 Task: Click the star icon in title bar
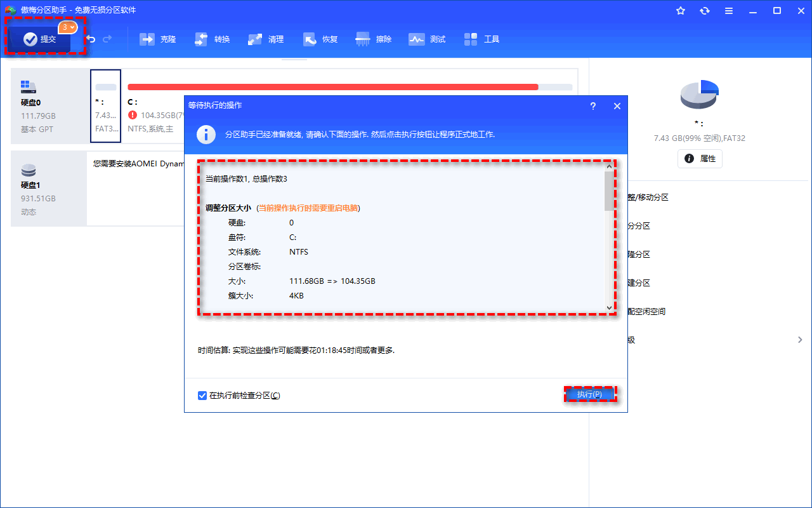[x=681, y=10]
